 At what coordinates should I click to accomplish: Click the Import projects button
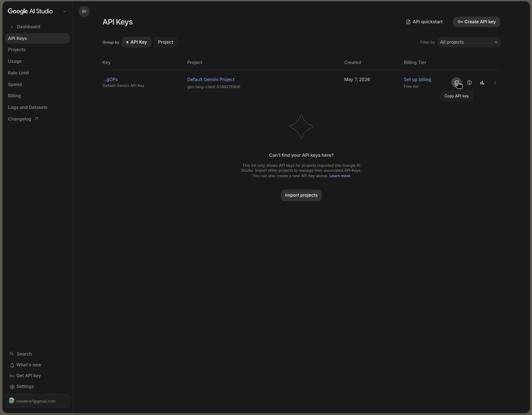[x=301, y=195]
